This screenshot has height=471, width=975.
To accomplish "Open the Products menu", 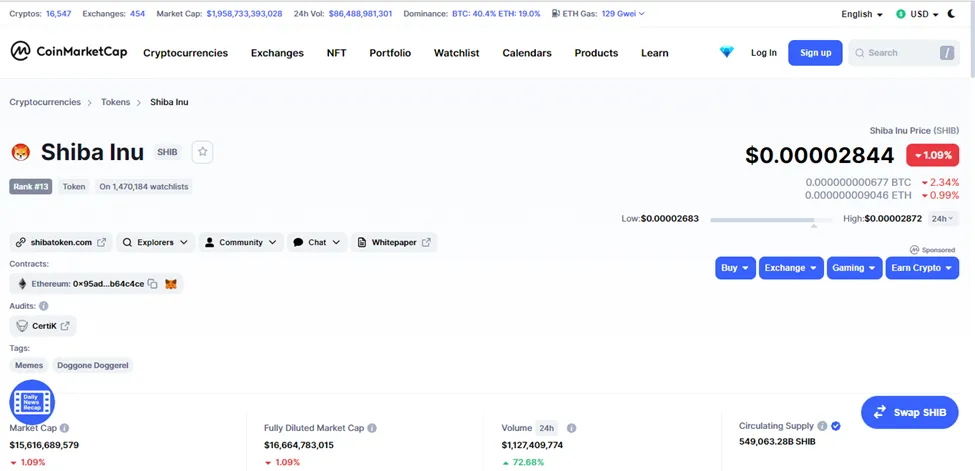I will pos(596,53).
